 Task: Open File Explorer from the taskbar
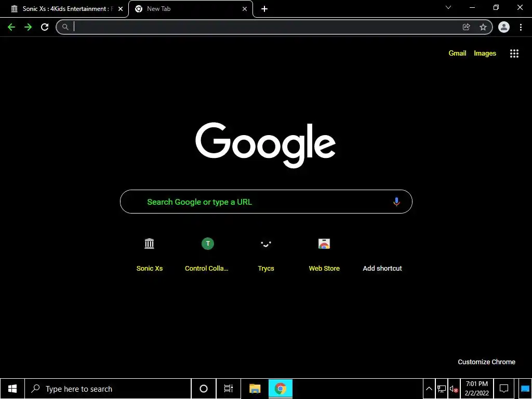(255, 389)
